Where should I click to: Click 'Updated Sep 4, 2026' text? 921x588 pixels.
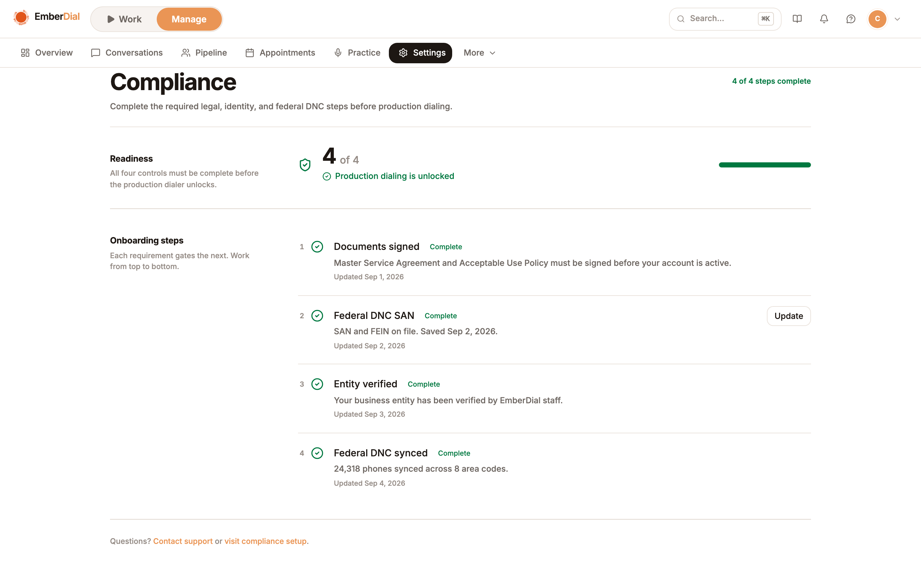369,483
